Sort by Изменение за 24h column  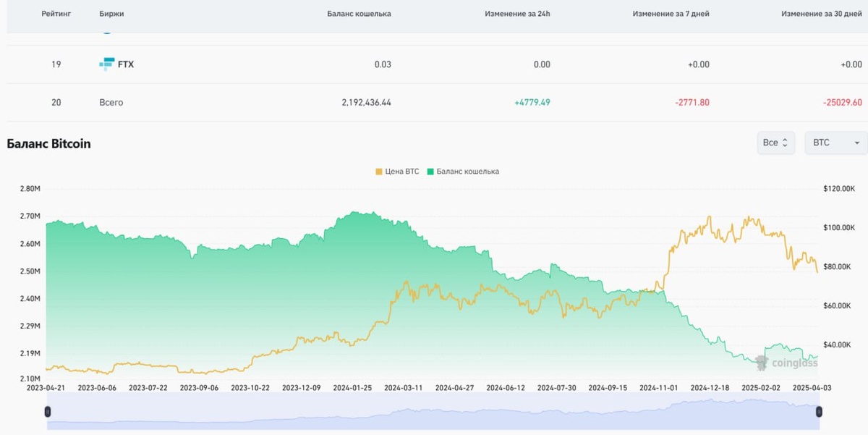tap(517, 14)
